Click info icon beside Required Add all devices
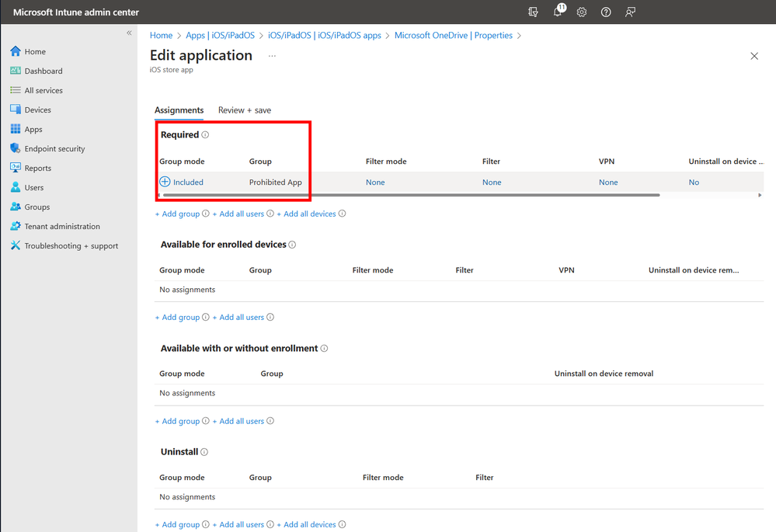Screen dimensions: 776x532 coord(342,214)
